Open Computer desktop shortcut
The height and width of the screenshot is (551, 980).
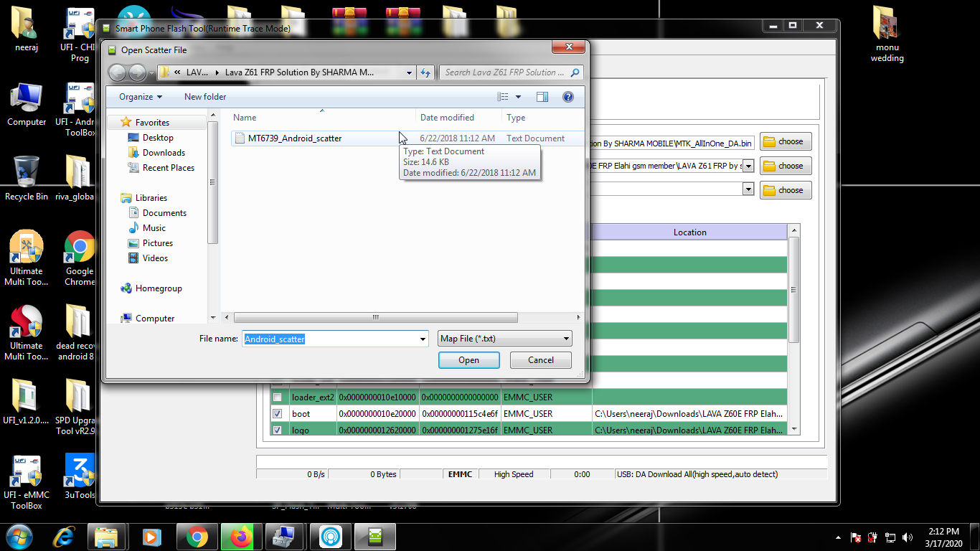(x=27, y=105)
